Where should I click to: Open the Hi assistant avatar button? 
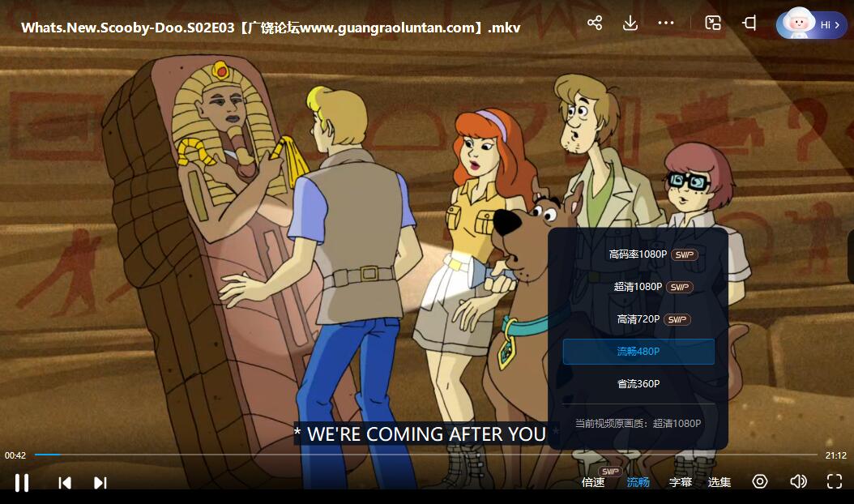tap(812, 24)
